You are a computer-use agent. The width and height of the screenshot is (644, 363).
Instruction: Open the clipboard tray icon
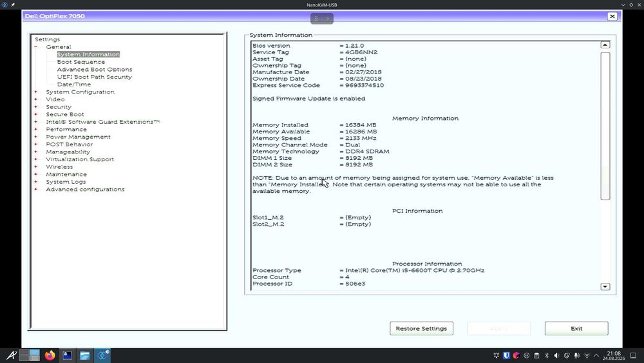point(536,356)
